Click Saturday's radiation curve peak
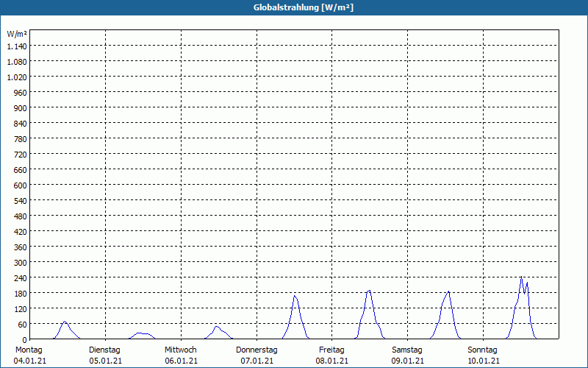588x368 pixels. [x=448, y=291]
